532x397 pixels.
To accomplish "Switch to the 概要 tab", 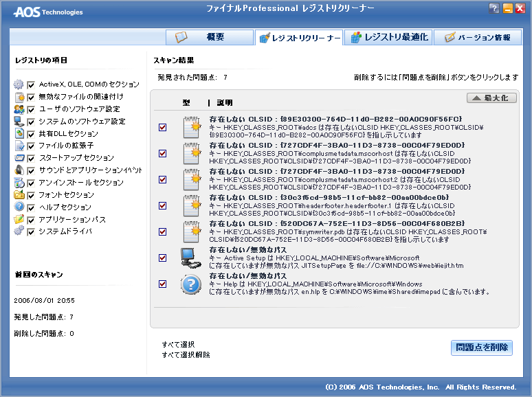I will [x=210, y=37].
